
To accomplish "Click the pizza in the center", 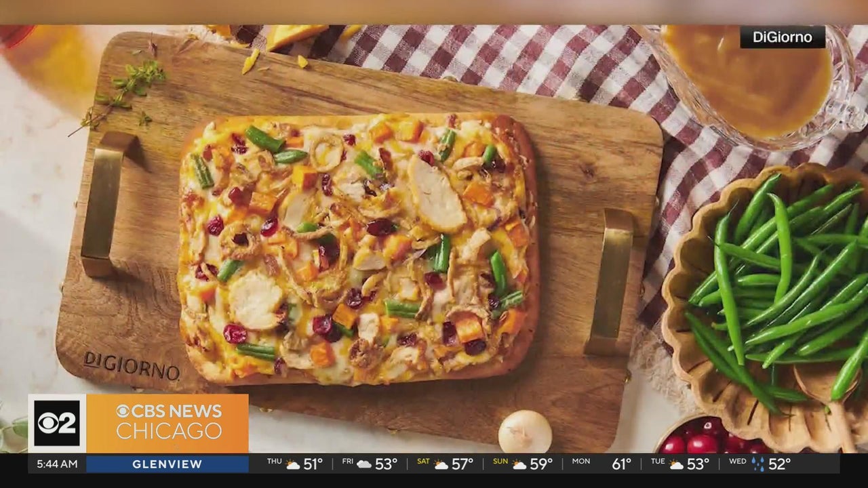I will 357,247.
